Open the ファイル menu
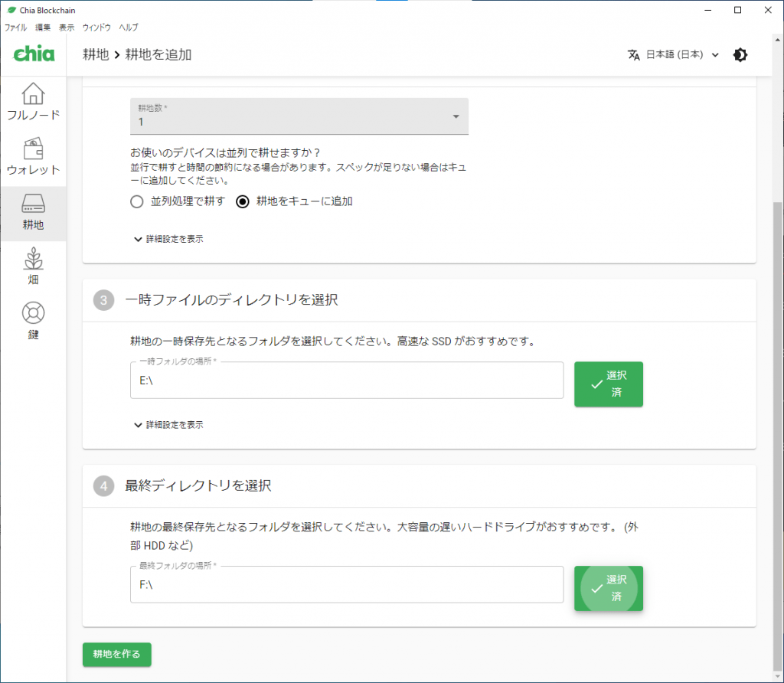The height and width of the screenshot is (683, 784). click(x=15, y=27)
